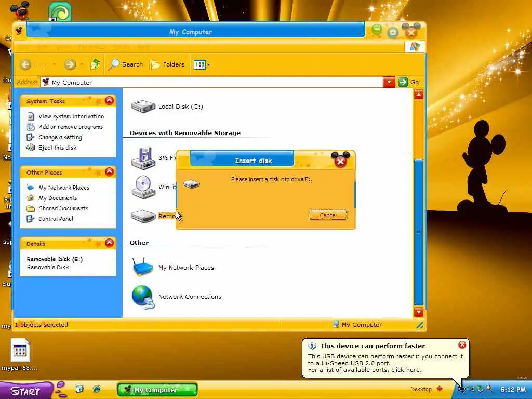Click drive icon in Insert disk dialog
Screen dimensions: 532x399
coord(191,184)
